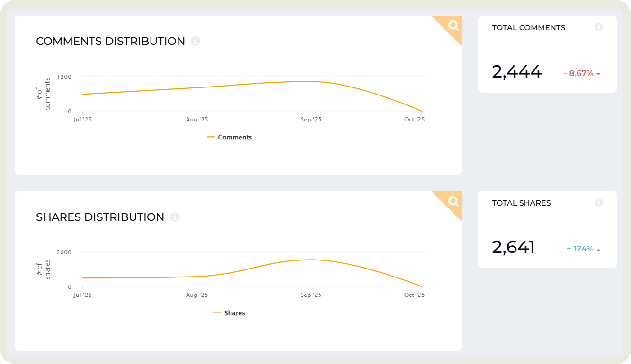Click the Total Shares info icon

point(599,202)
